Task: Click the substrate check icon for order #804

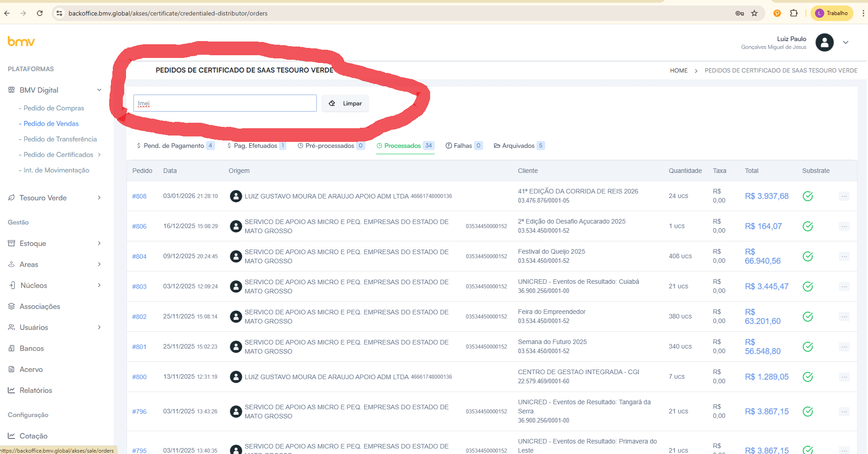Action: click(x=808, y=256)
